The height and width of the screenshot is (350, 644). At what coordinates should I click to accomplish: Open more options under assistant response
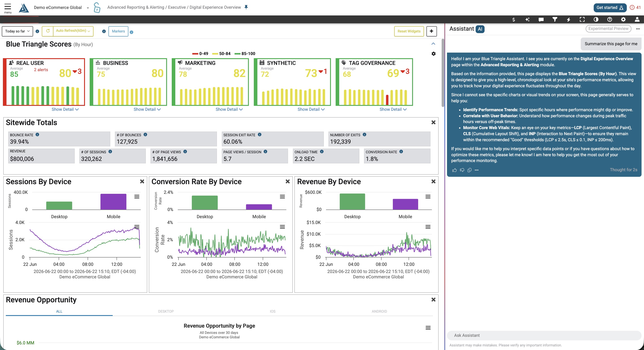point(477,170)
